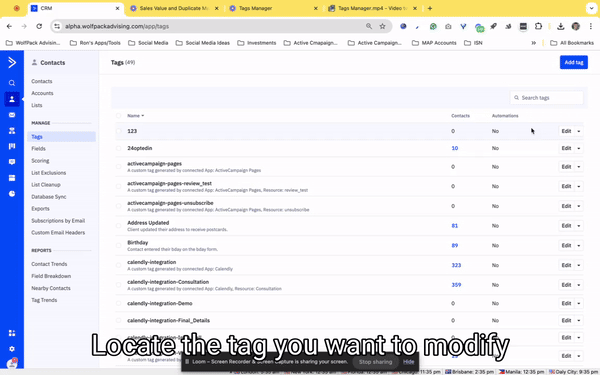Image resolution: width=600 pixels, height=375 pixels.
Task: Check the box for Address Updated tag
Action: tap(118, 226)
